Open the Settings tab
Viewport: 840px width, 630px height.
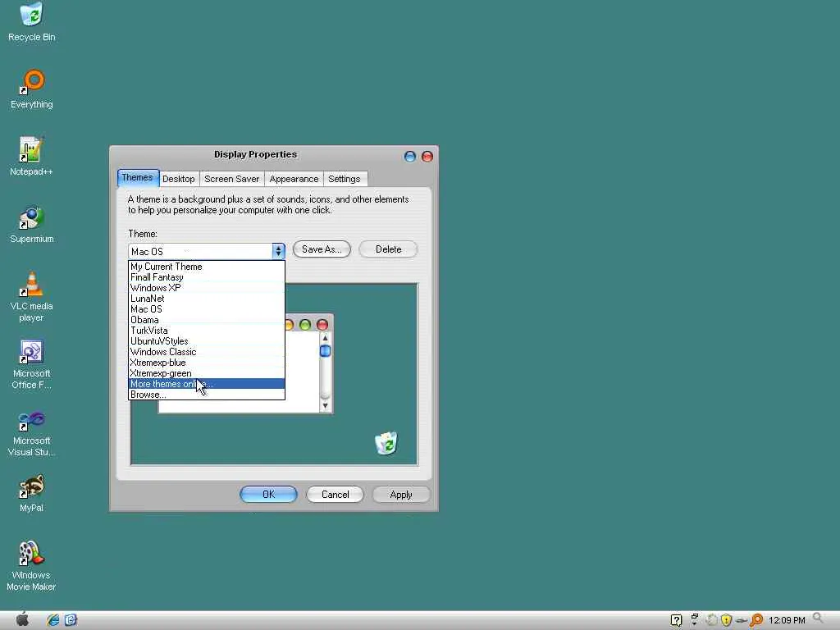coord(345,179)
